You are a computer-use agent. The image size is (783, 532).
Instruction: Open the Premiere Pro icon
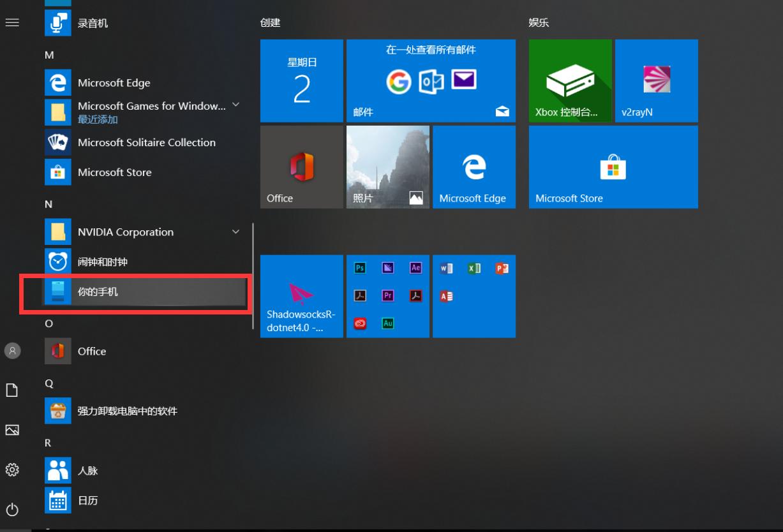pyautogui.click(x=387, y=295)
